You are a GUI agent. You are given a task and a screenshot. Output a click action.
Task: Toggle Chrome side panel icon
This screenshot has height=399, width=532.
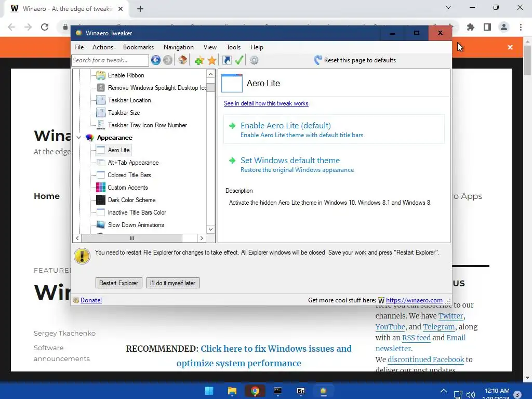[x=487, y=27]
